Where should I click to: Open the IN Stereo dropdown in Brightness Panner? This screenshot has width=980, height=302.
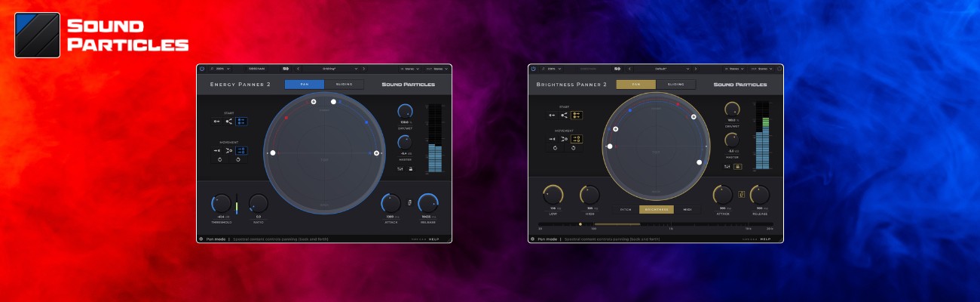pyautogui.click(x=733, y=69)
